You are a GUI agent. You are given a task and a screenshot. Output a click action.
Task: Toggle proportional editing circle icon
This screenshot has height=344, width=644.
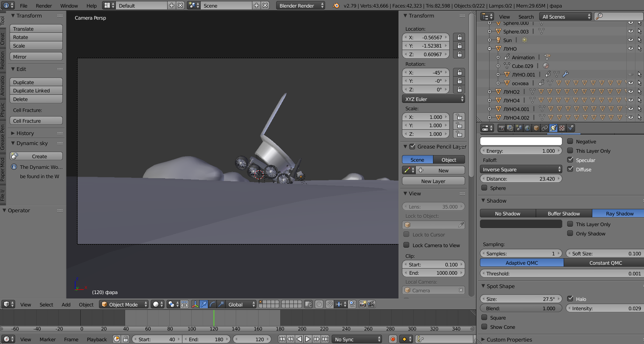(x=319, y=304)
